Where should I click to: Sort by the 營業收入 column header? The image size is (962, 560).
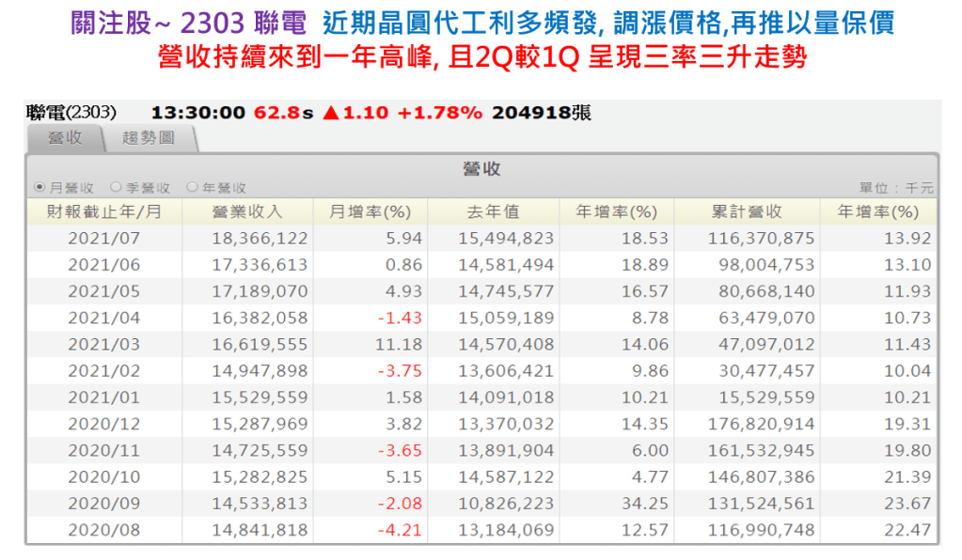click(247, 212)
